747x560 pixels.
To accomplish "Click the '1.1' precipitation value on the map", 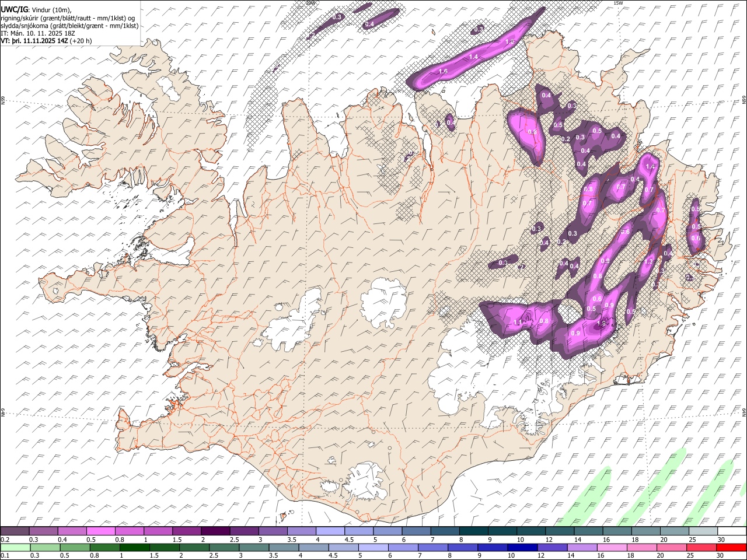I will tap(518, 322).
